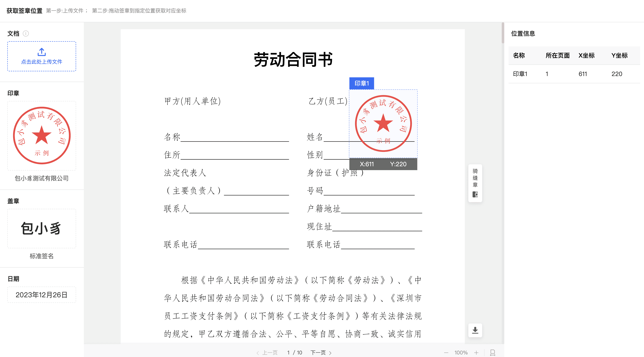The width and height of the screenshot is (644, 357).
Task: Select the 2023年12月26日 date stamp
Action: tap(41, 295)
